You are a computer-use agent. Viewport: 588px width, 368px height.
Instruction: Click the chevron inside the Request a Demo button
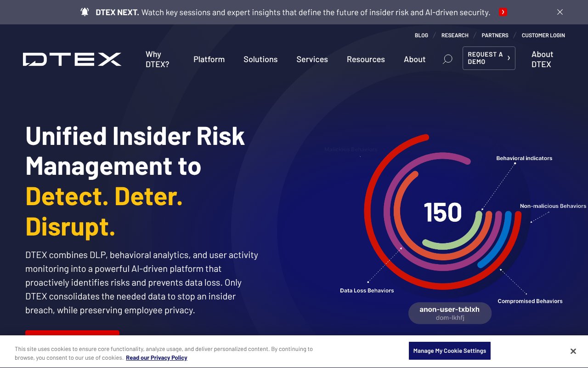click(x=508, y=58)
